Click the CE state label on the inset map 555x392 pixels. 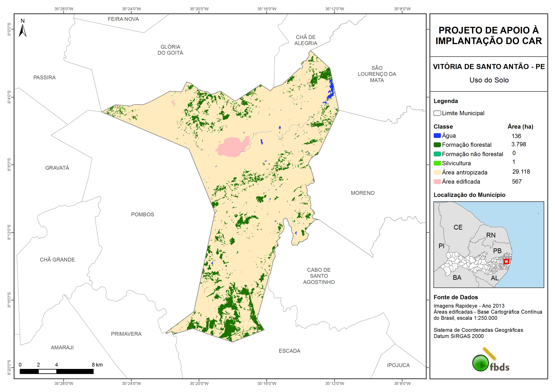(458, 227)
